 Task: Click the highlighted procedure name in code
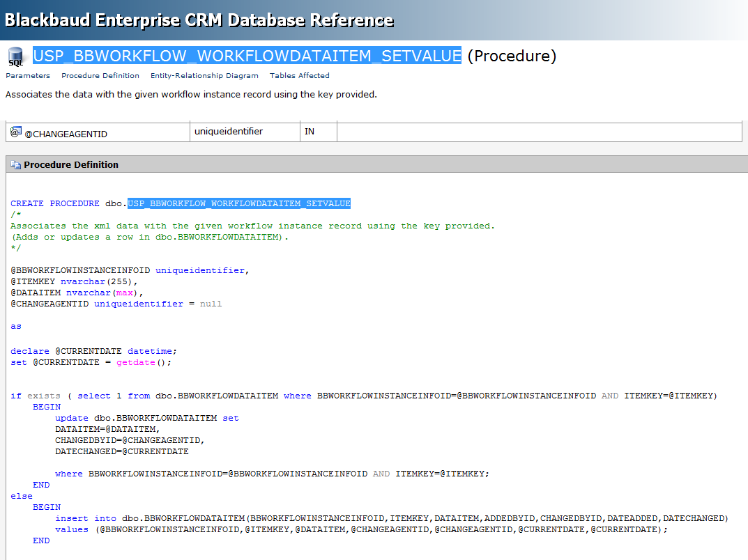click(x=239, y=203)
